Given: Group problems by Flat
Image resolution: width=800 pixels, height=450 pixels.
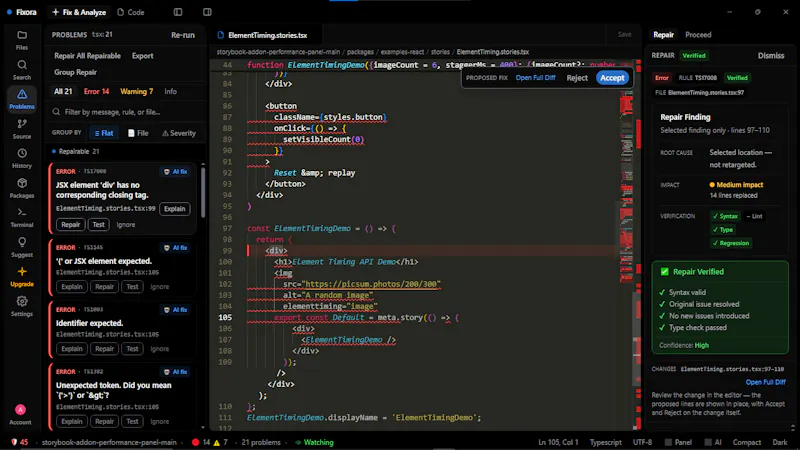Looking at the screenshot, I should pyautogui.click(x=104, y=133).
